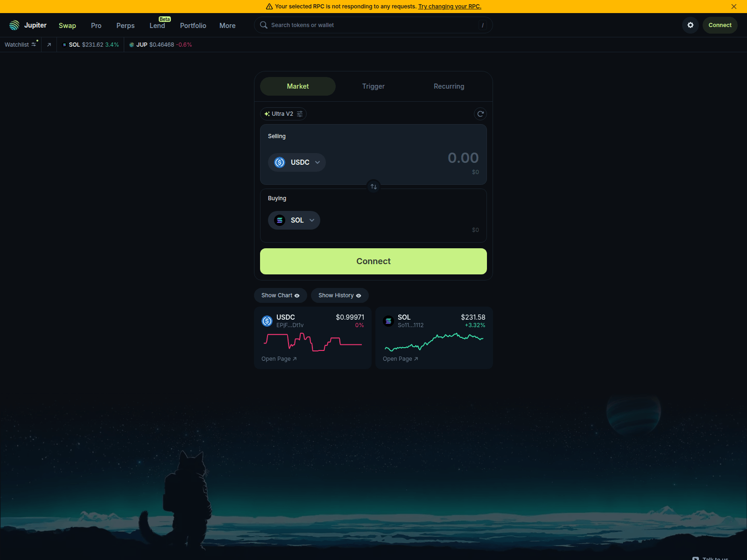
Task: Click the swap direction arrows between Selling and Buying
Action: pos(373,186)
